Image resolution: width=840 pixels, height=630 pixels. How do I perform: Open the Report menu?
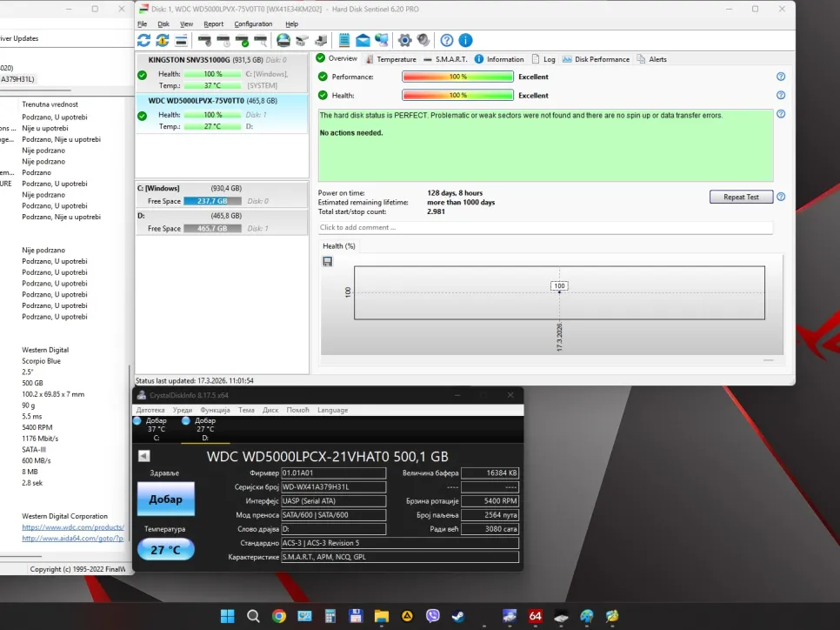pos(213,24)
